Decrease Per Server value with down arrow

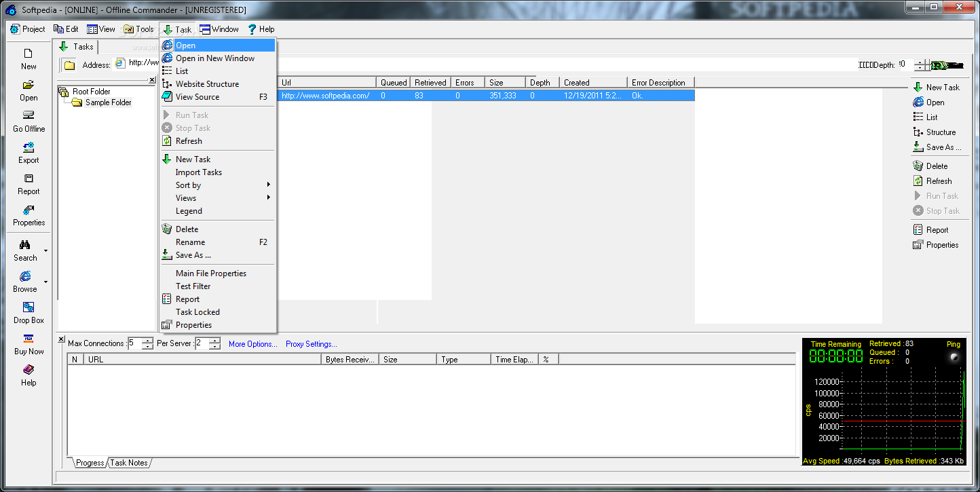(x=214, y=347)
